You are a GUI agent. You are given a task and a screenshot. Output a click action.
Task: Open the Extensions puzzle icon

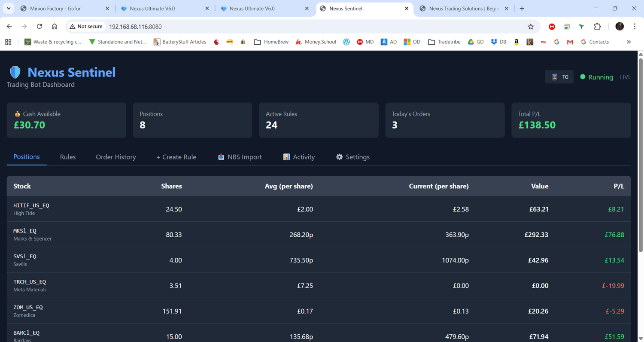(597, 27)
